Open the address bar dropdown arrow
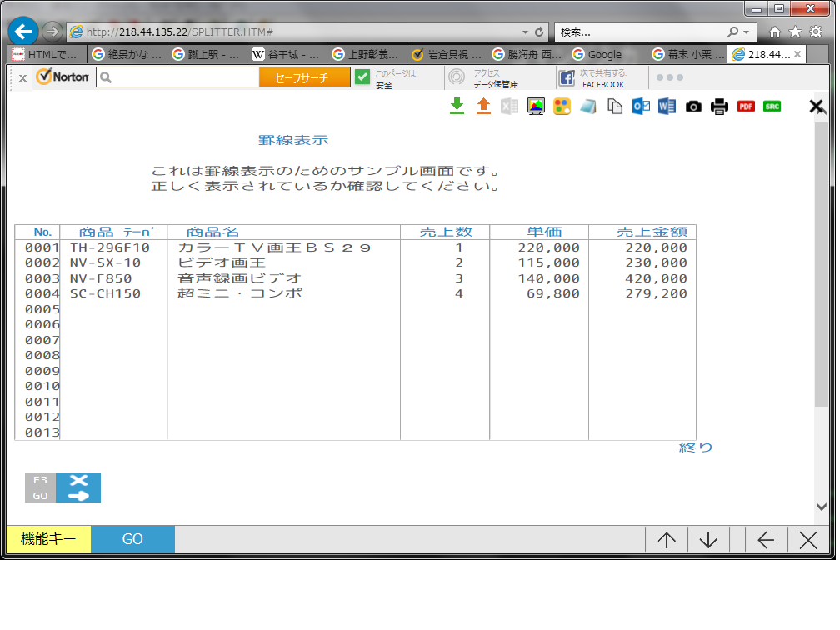 point(524,32)
